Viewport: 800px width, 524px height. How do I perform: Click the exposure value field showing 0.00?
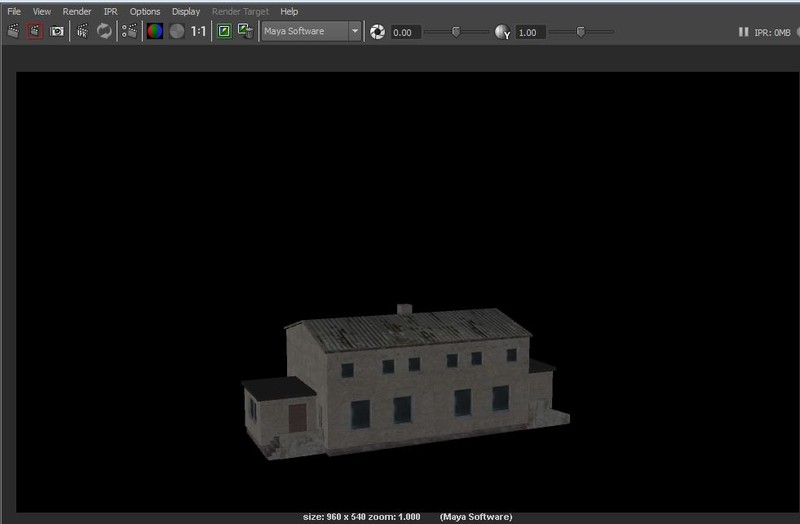[404, 32]
